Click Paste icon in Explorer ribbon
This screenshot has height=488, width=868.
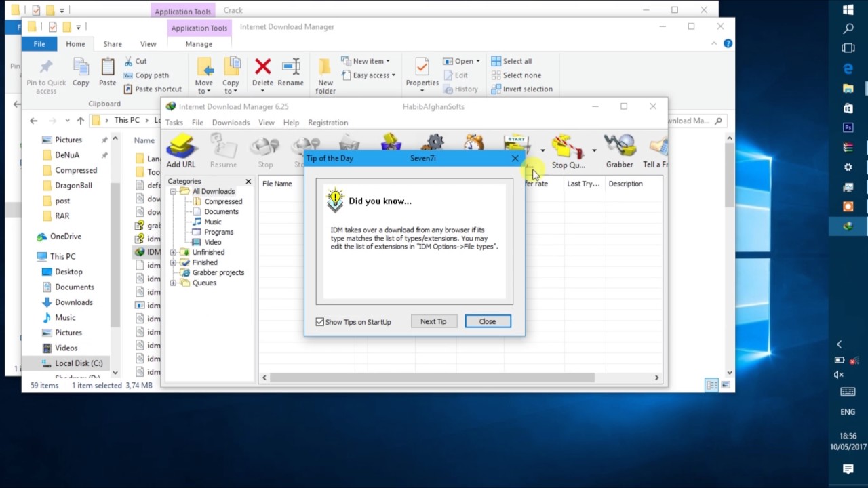coord(107,73)
